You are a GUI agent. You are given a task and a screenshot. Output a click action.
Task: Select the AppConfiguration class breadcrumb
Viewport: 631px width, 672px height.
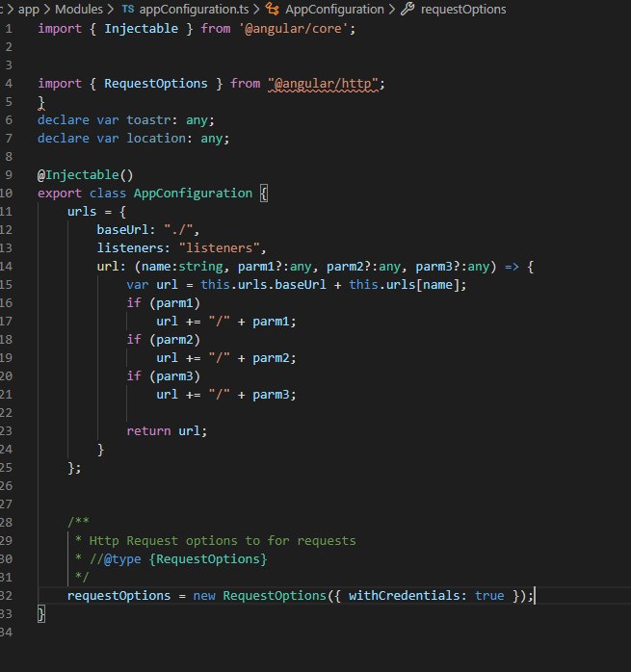pos(334,9)
